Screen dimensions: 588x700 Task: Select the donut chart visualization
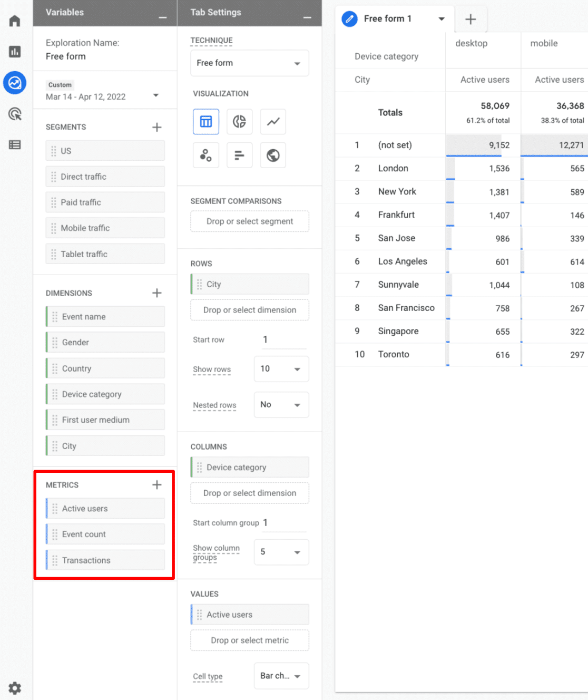pyautogui.click(x=239, y=122)
